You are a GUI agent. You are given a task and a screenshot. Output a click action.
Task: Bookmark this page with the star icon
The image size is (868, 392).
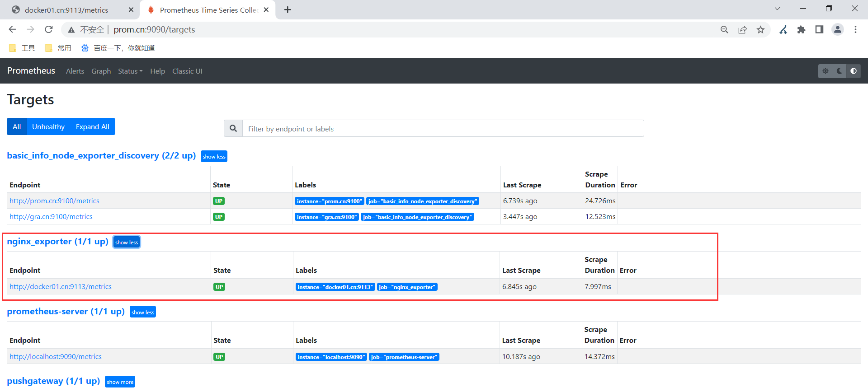tap(760, 30)
